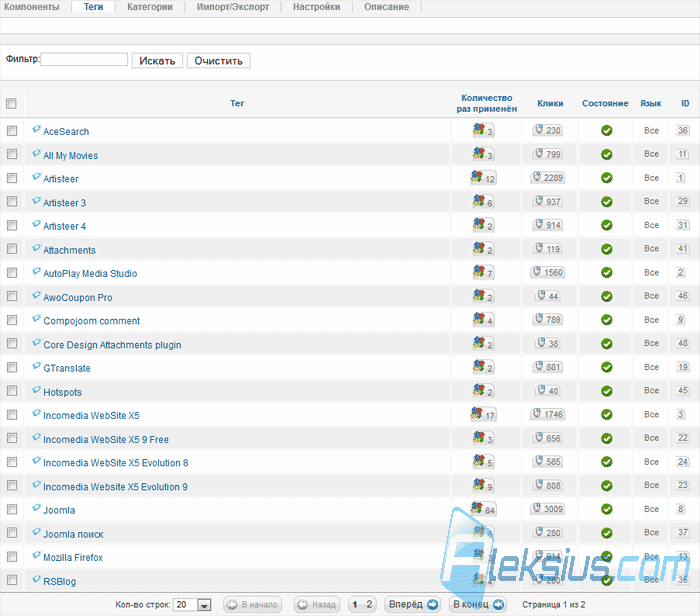This screenshot has width=700, height=616.
Task: Click tag icon beside AceSearch
Action: (37, 129)
